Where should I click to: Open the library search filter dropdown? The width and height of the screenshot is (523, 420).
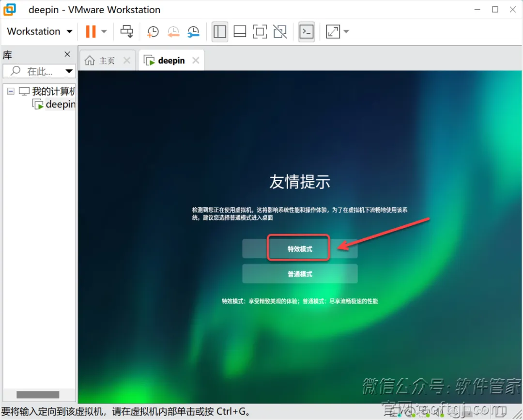point(69,71)
